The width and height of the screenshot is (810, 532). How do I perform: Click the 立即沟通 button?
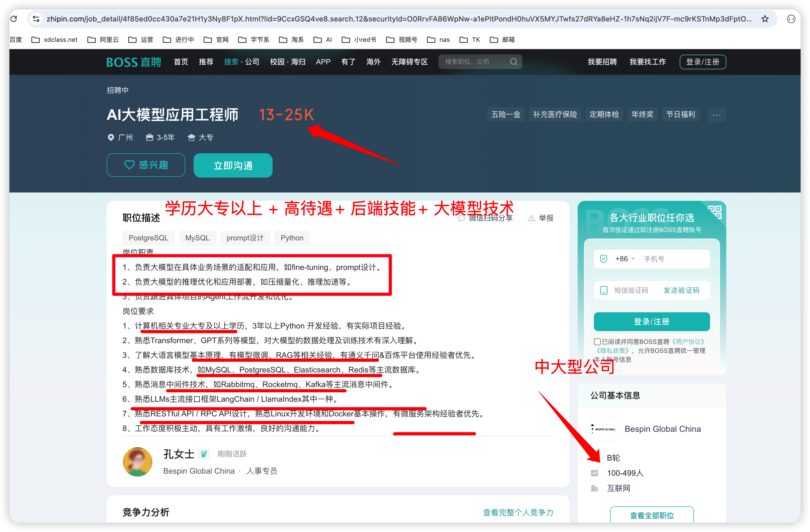[233, 165]
